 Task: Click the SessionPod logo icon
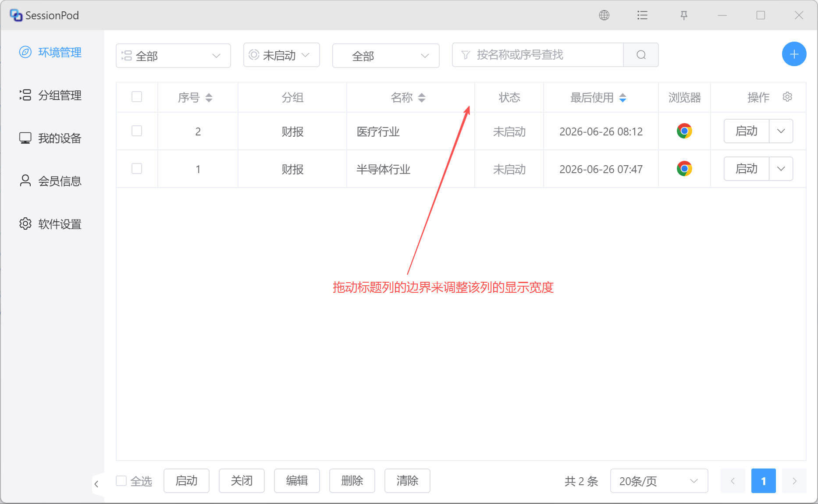point(16,15)
